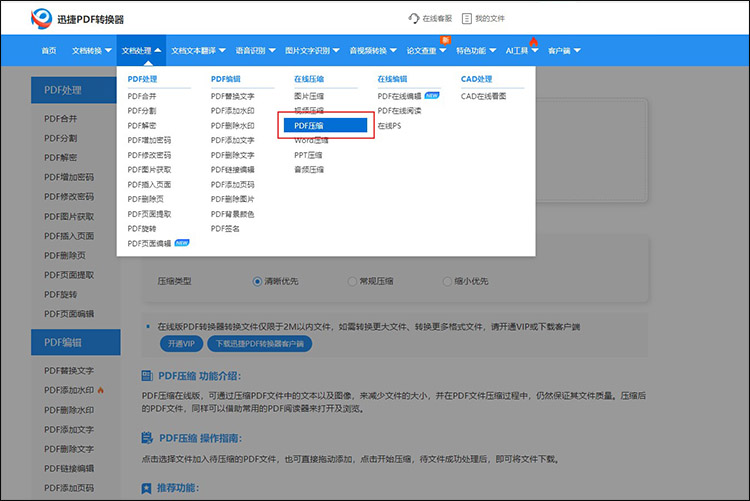Click the PDF压缩 功能介绍 heading icon
This screenshot has width=750, height=501.
pos(147,376)
